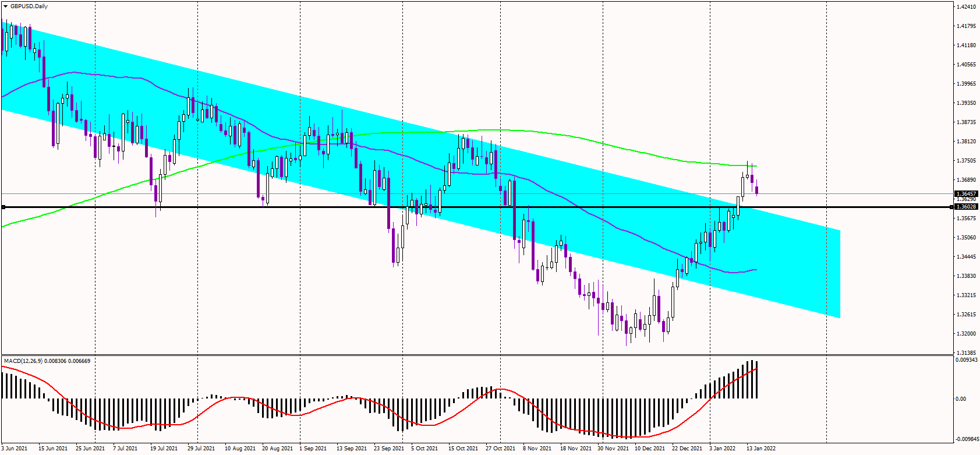Screen dimensions: 980x455
Task: Click the 1.38120 price axis label
Action: click(966, 142)
